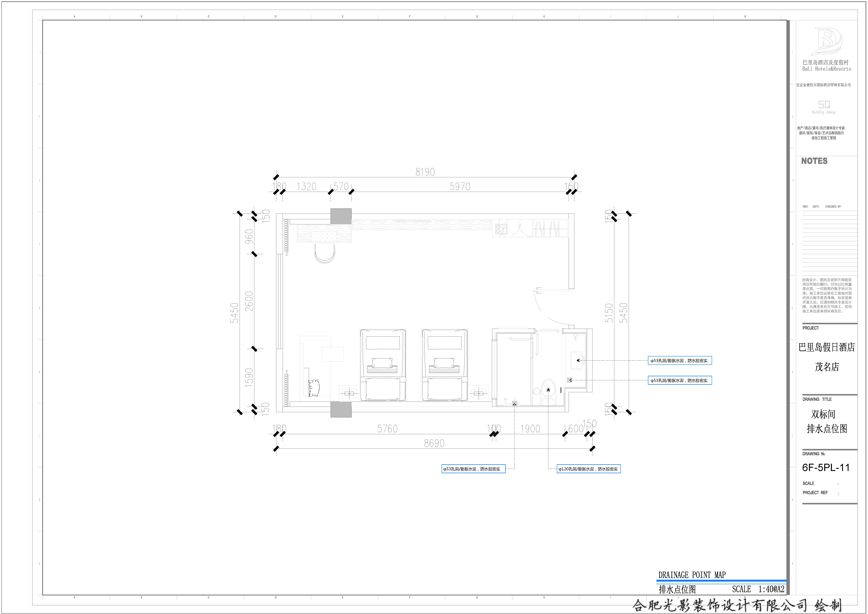The width and height of the screenshot is (868, 614).
Task: Click the wardrobe with hangers
Action: tap(550, 228)
